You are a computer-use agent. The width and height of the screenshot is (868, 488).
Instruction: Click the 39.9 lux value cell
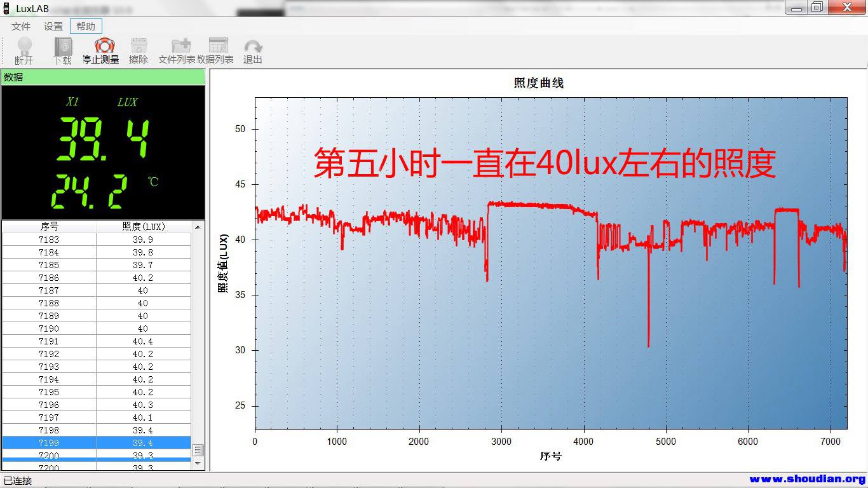pos(143,240)
